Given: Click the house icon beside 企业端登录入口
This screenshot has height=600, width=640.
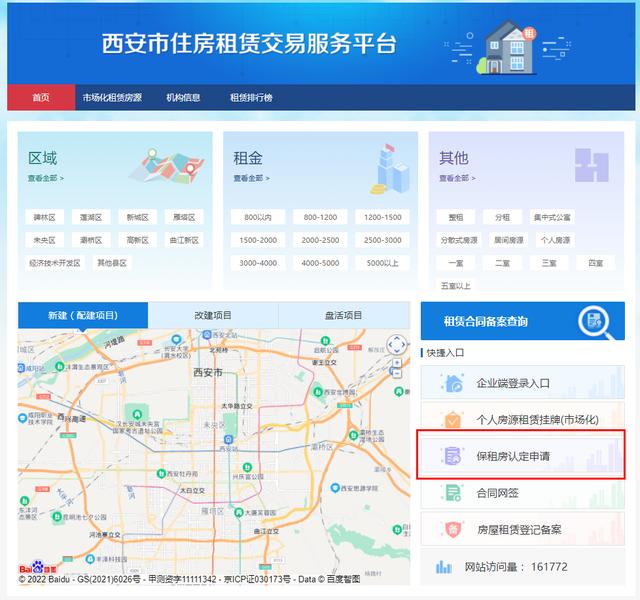Looking at the screenshot, I should (x=453, y=383).
